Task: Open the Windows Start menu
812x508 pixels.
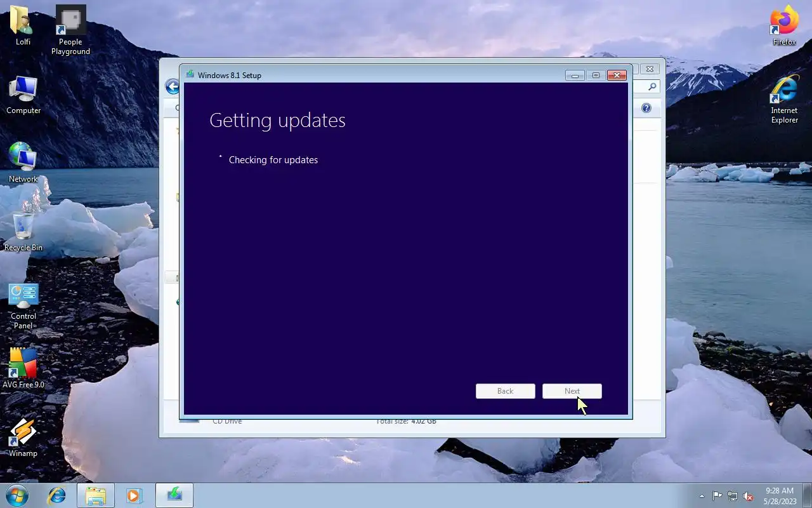Action: 17,495
